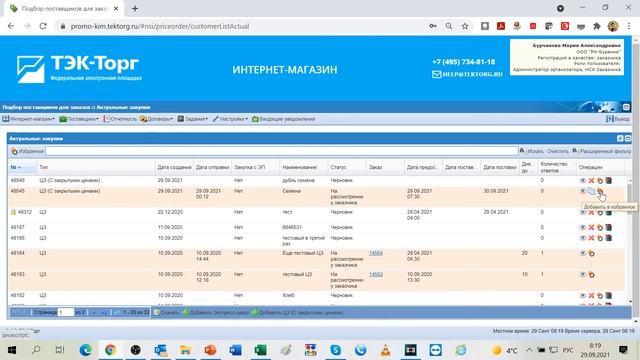The height and width of the screenshot is (360, 640).
Task: Open the Задания menu
Action: click(193, 119)
